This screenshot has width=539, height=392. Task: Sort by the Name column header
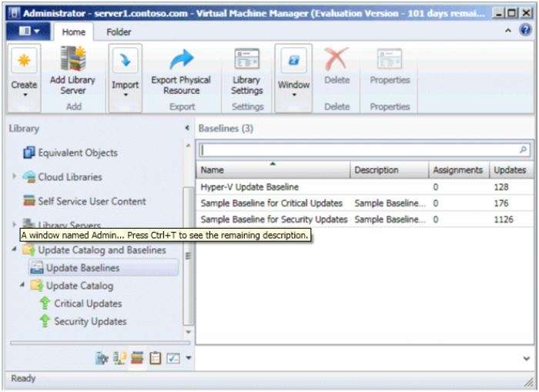273,169
